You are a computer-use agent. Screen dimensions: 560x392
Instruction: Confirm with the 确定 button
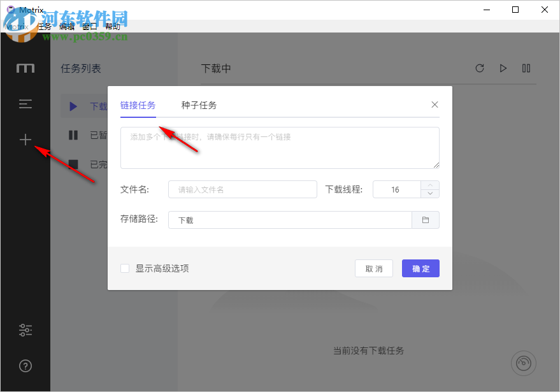420,268
